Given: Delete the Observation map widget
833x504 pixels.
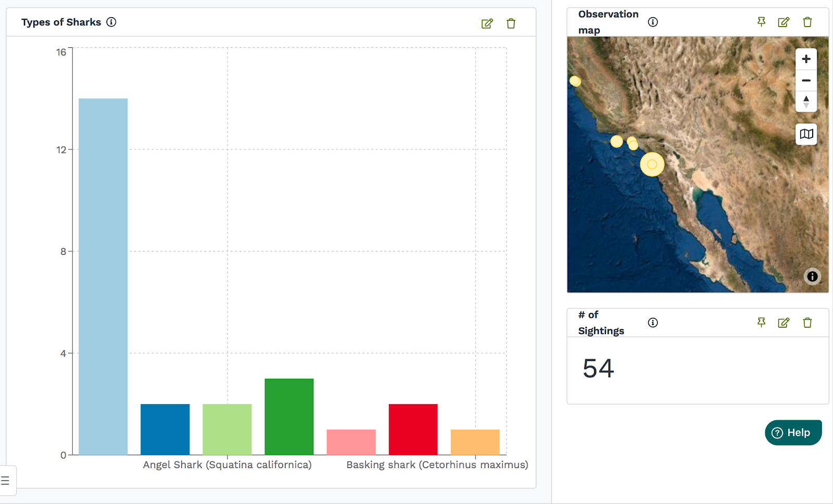Looking at the screenshot, I should coord(807,22).
